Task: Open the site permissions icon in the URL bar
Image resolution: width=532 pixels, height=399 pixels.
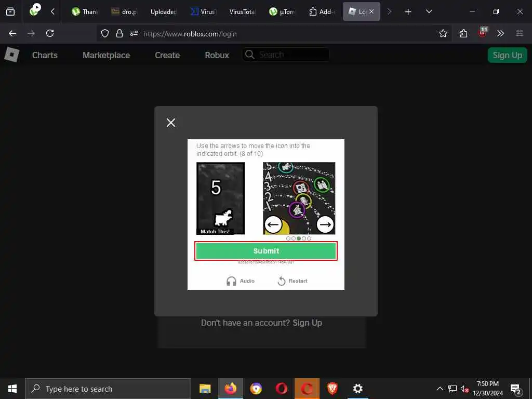Action: point(134,33)
